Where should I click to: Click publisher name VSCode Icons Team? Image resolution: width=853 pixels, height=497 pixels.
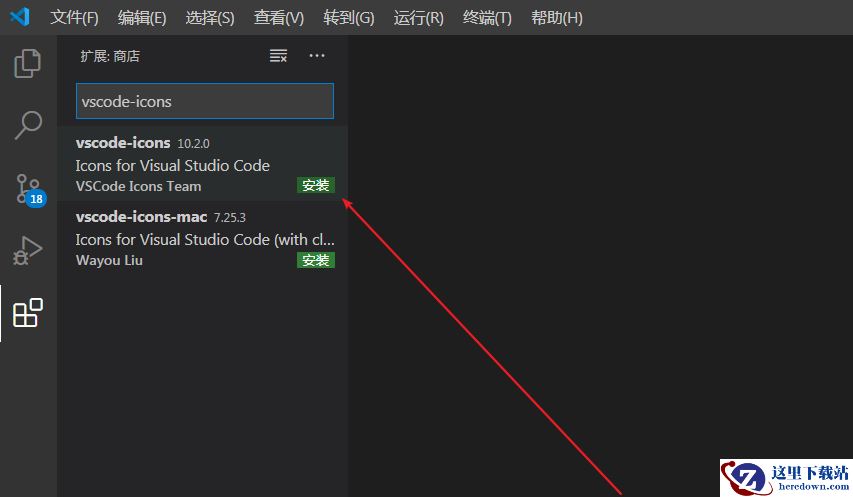click(139, 186)
